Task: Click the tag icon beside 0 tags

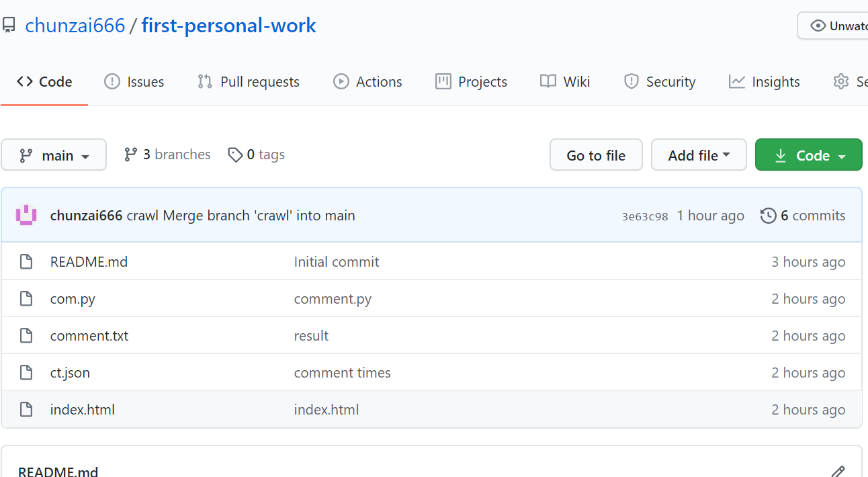Action: click(x=235, y=155)
